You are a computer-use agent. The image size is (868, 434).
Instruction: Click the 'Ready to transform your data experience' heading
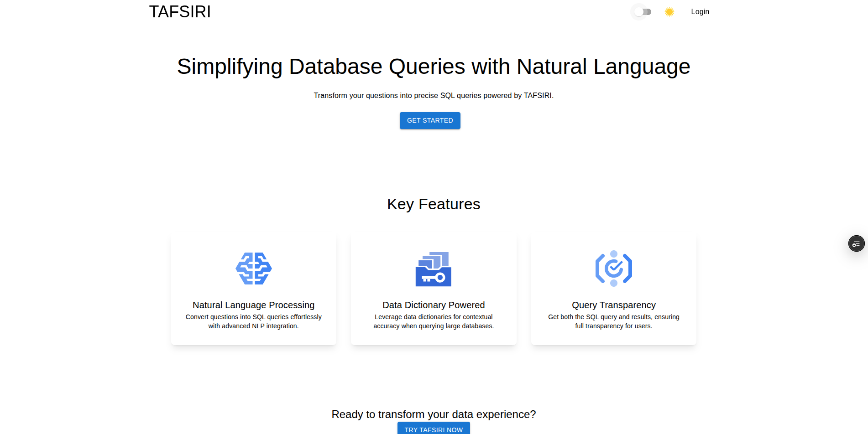pyautogui.click(x=433, y=414)
